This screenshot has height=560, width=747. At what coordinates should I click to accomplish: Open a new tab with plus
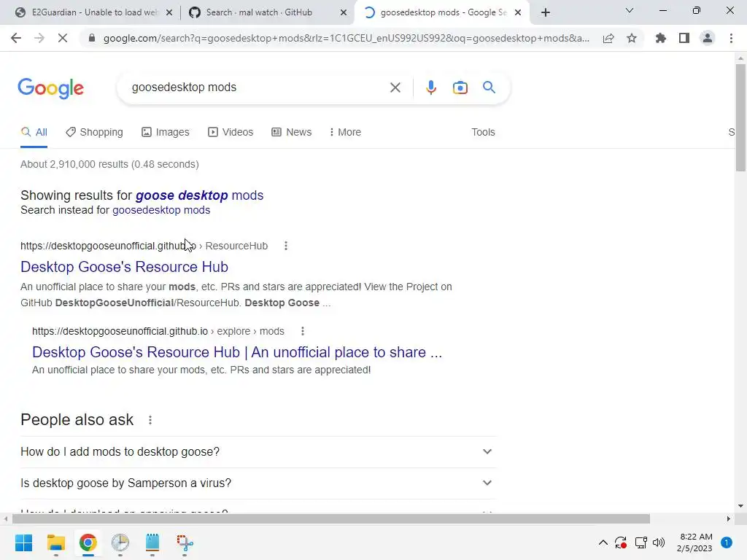click(x=546, y=12)
